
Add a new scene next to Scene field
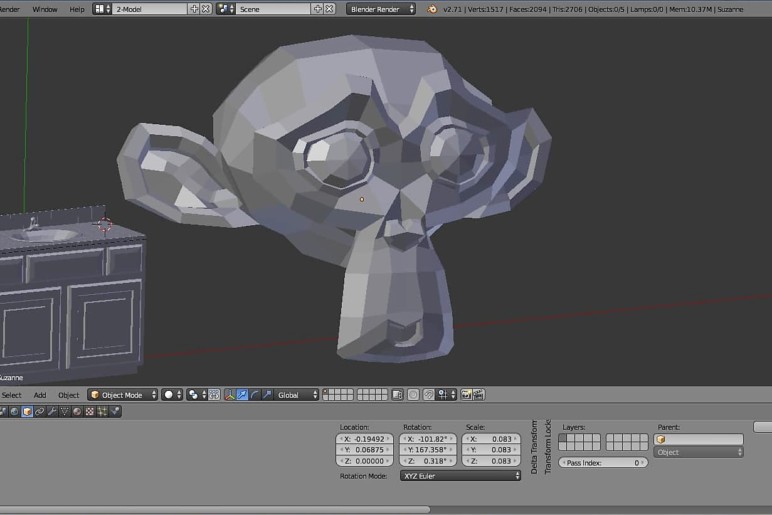318,9
